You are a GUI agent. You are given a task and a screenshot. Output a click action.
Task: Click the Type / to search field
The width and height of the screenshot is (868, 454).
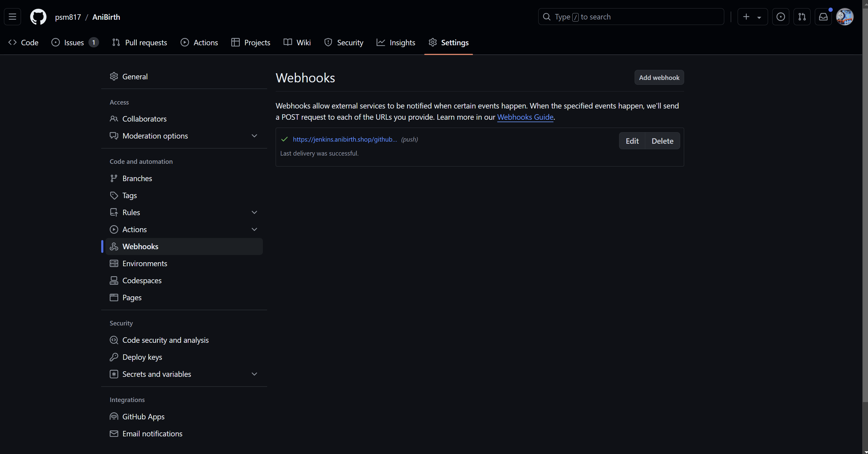[x=631, y=17]
